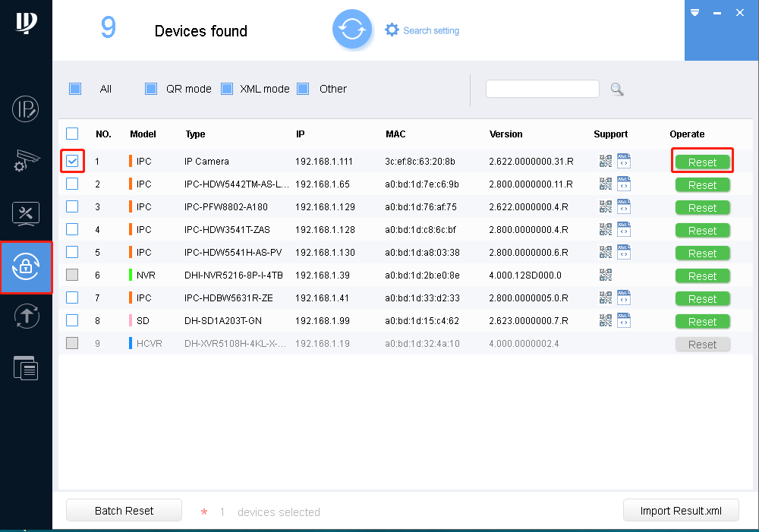Viewport: 759px width, 532px height.
Task: Toggle the XML mode filter checkbox
Action: [227, 89]
